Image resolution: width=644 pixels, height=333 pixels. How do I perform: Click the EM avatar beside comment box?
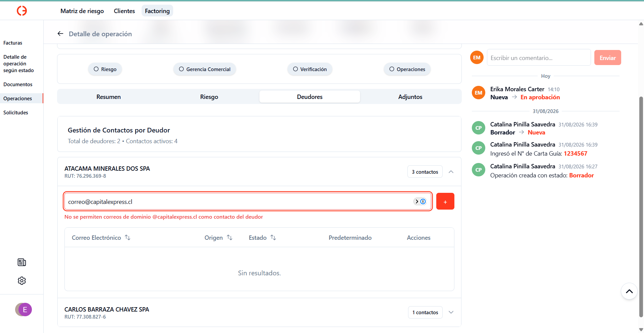477,58
